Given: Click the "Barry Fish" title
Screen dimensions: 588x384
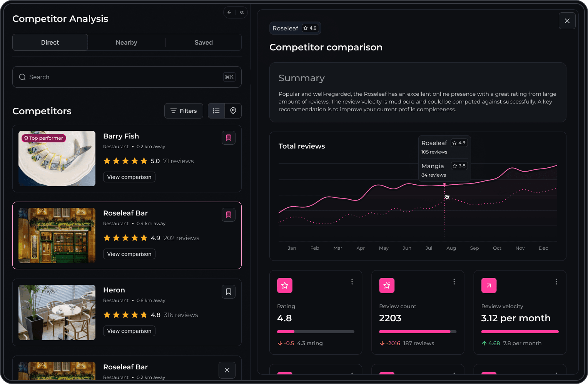Looking at the screenshot, I should tap(121, 136).
